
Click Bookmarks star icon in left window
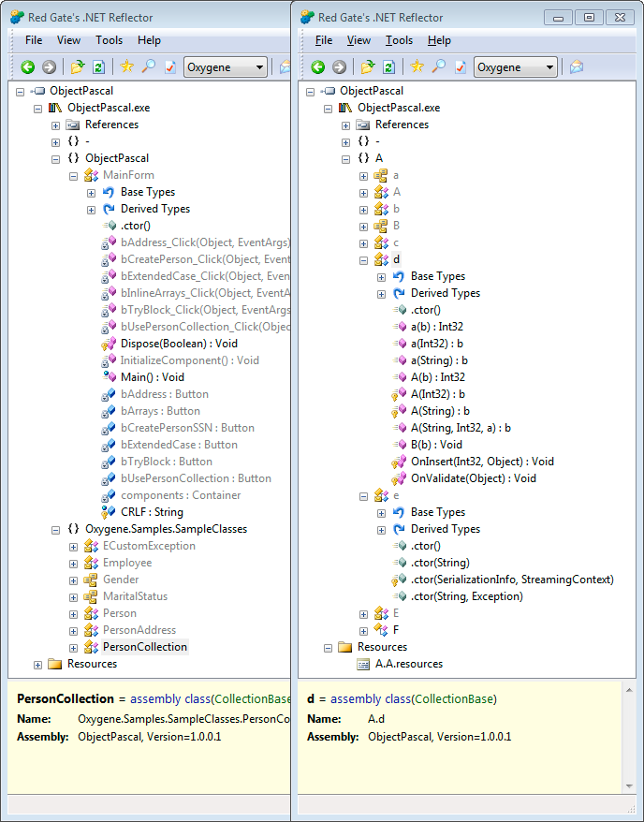pos(126,66)
